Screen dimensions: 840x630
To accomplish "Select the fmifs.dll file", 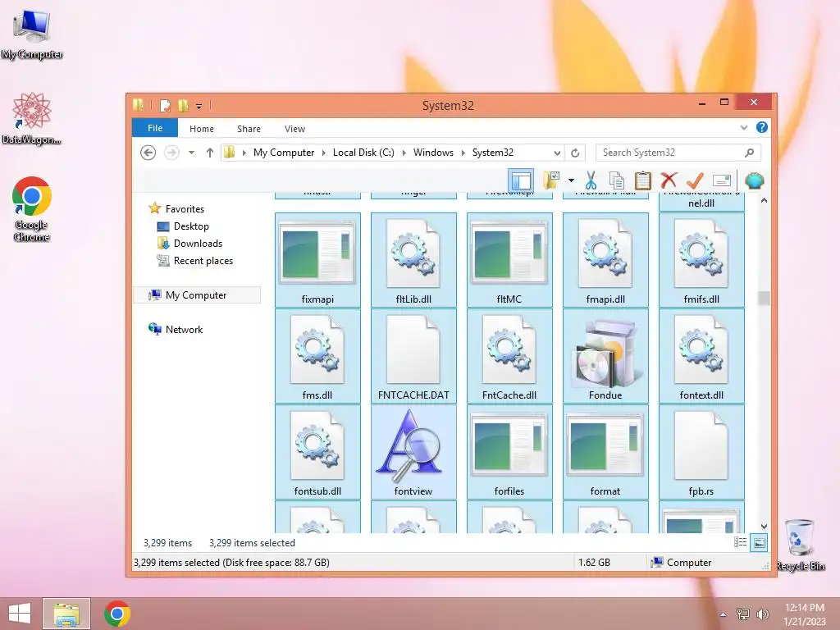I will [701, 260].
